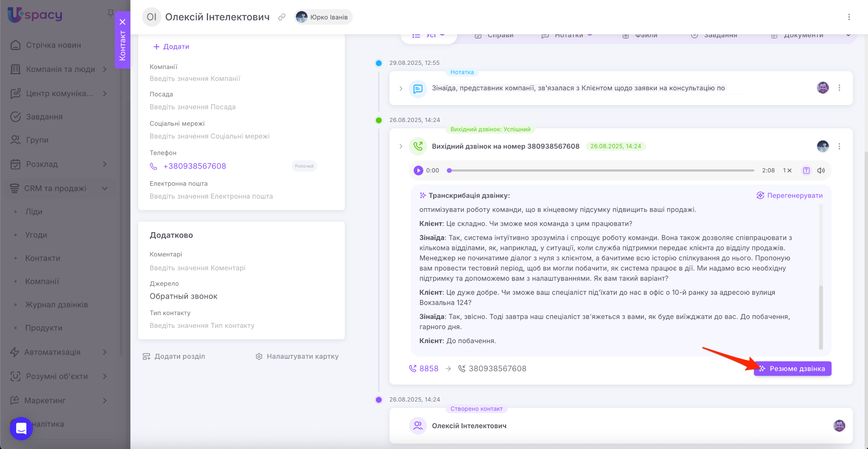
Task: Click the Резюме дзвінка button
Action: [x=792, y=369]
